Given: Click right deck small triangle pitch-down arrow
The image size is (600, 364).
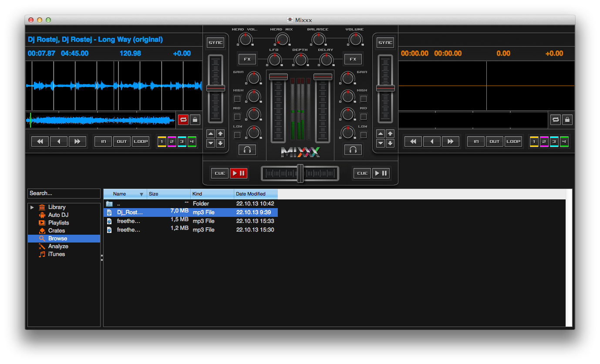Looking at the screenshot, I should tap(381, 143).
